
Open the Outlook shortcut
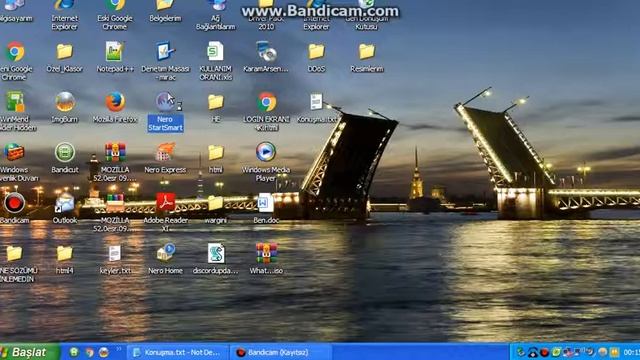pyautogui.click(x=64, y=209)
